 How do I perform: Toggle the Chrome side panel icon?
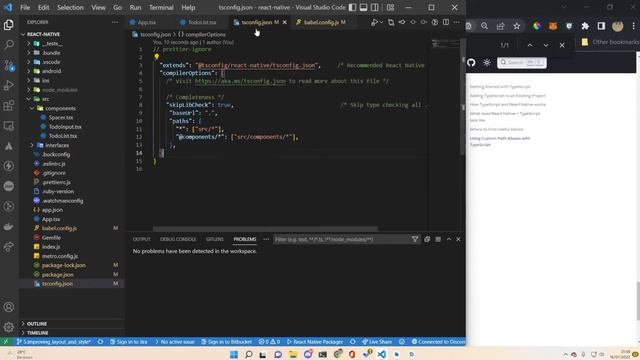click(x=601, y=26)
